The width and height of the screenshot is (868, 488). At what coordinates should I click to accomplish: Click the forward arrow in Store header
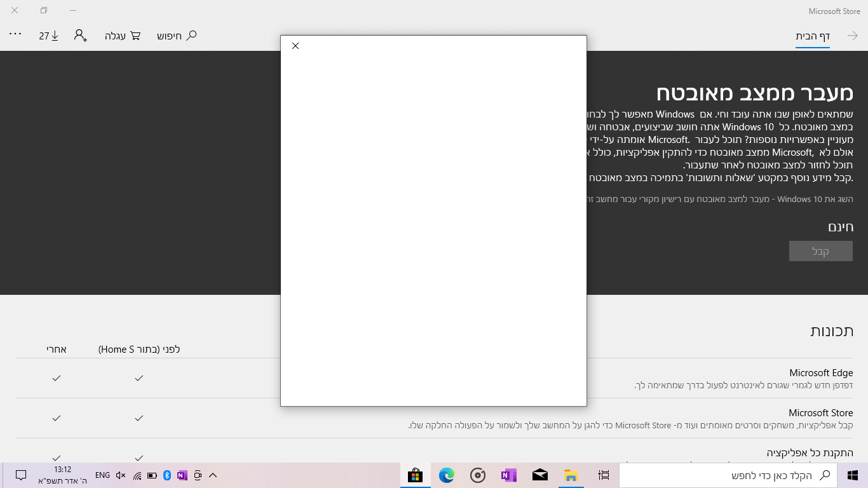tap(852, 36)
